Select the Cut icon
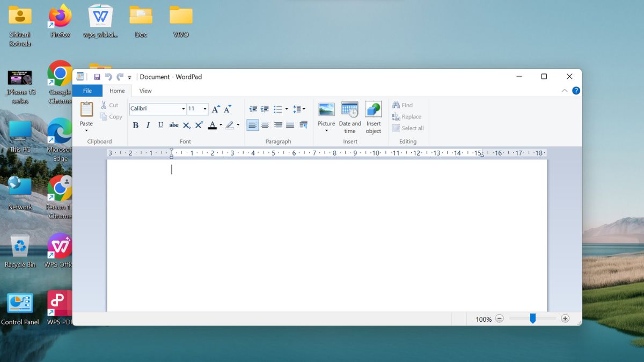The width and height of the screenshot is (644, 362). click(111, 105)
